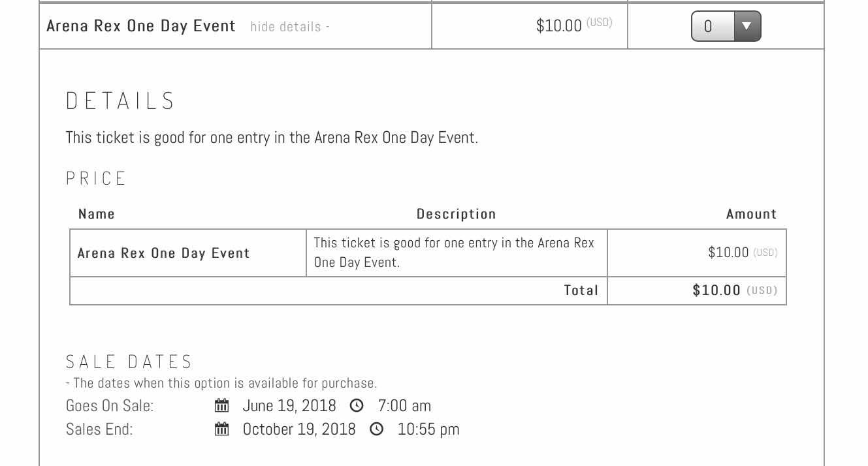Click the October 19, 2018 sale end date

tap(299, 429)
